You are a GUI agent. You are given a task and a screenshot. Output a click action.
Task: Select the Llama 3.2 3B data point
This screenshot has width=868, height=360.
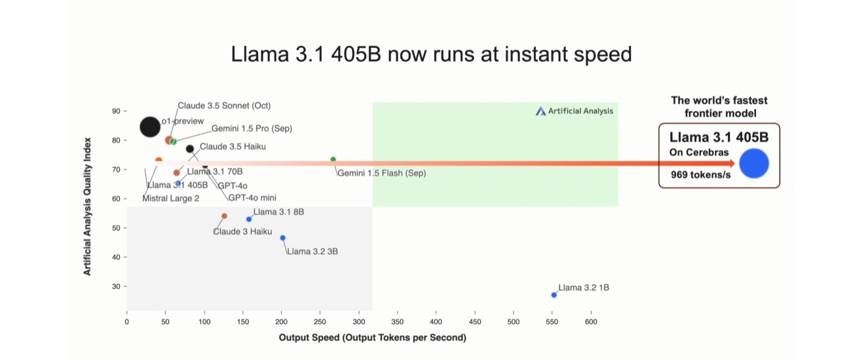click(283, 238)
